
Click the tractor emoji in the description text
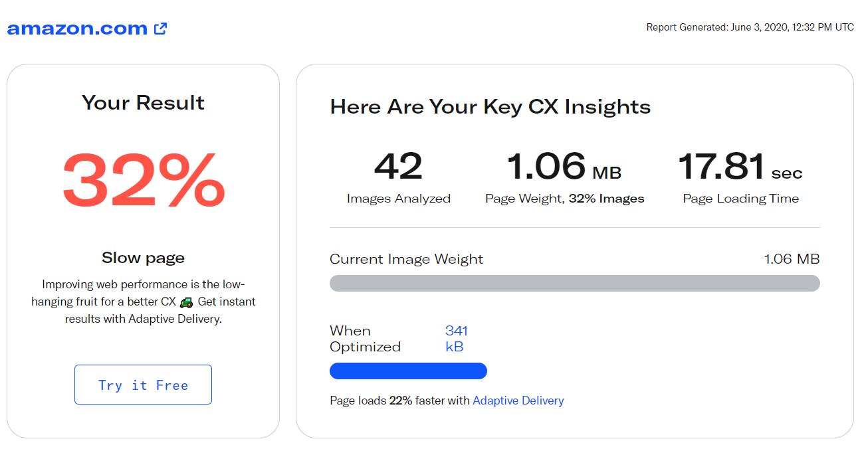(185, 302)
